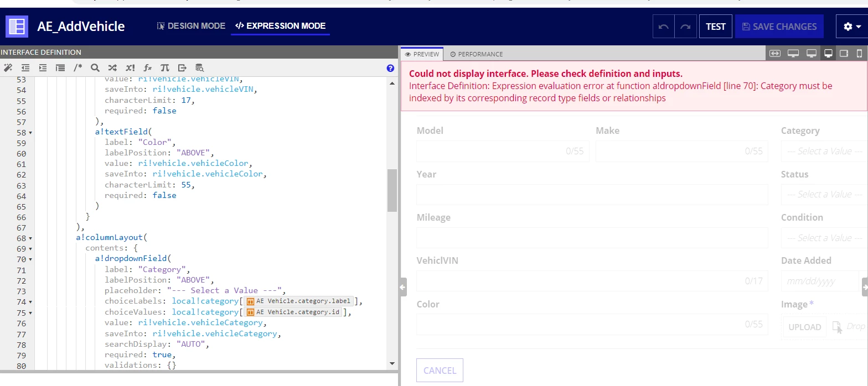The height and width of the screenshot is (386, 868).
Task: Click the Mileage input field
Action: (592, 238)
